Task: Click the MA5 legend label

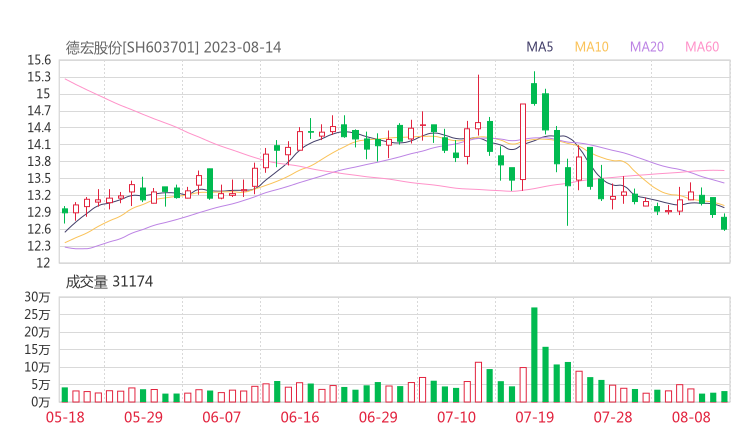Action: (539, 47)
